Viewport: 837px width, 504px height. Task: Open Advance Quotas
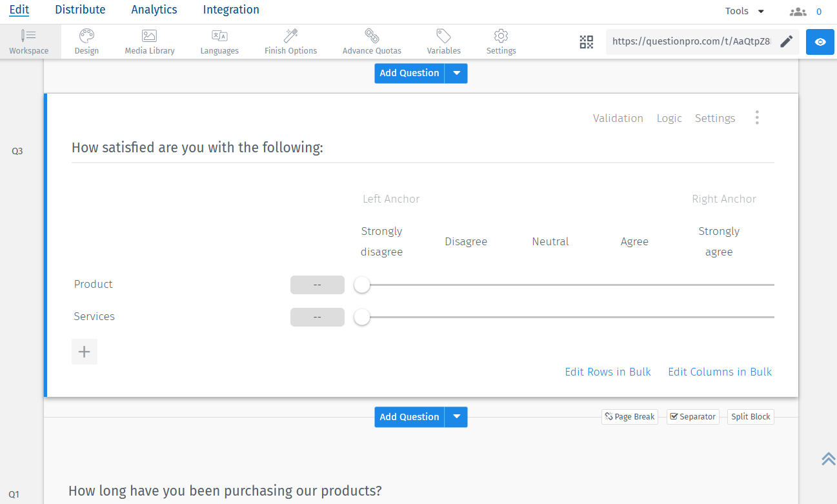(372, 41)
